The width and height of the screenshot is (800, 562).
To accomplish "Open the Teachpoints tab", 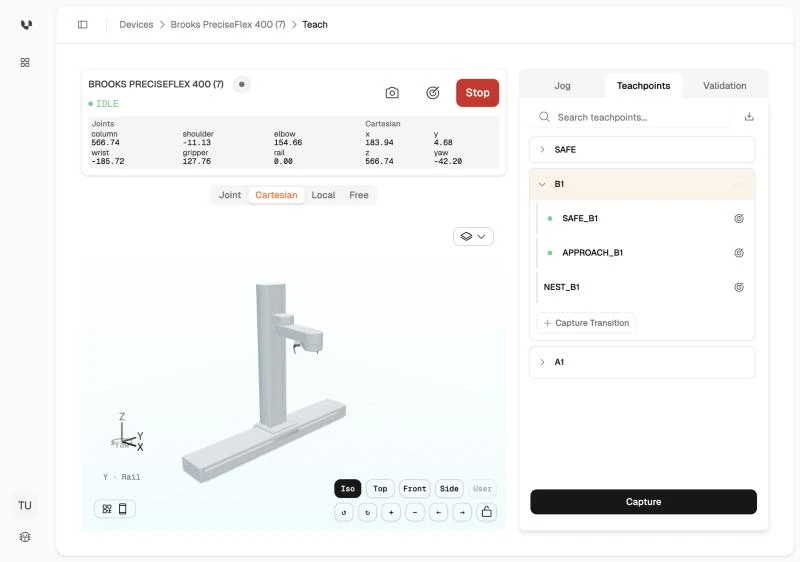I will [x=643, y=86].
